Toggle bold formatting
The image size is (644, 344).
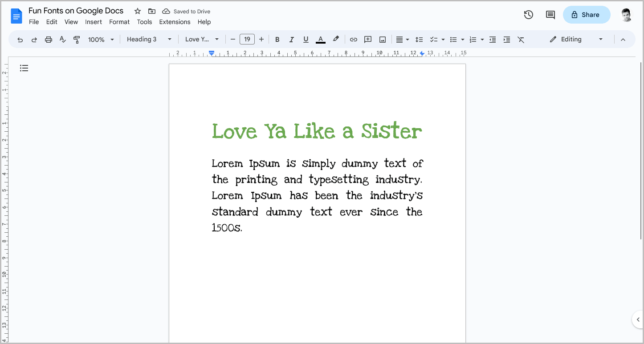pos(277,39)
